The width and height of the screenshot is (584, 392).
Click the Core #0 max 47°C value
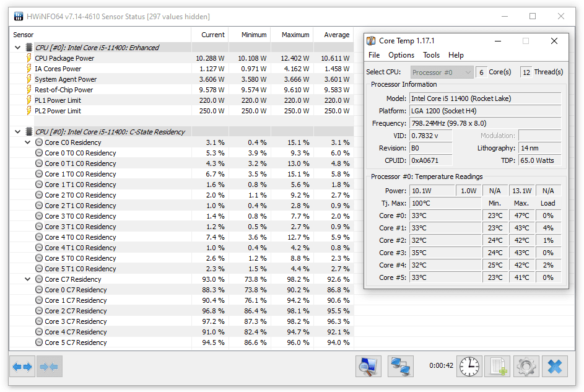coord(522,216)
